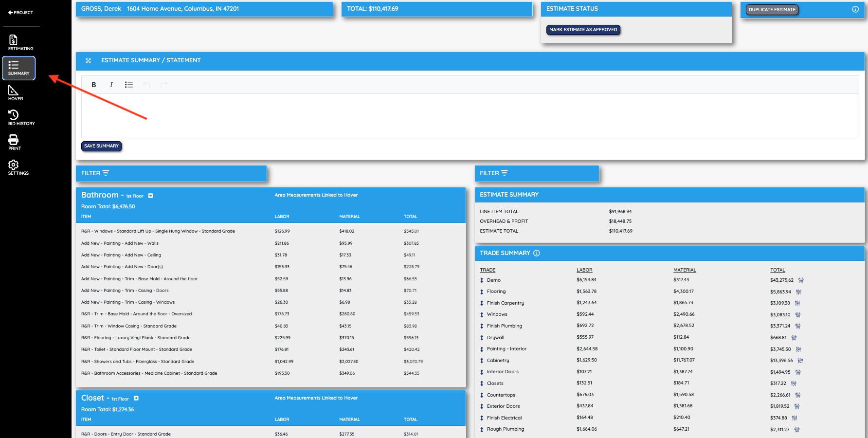
Task: Open adjustment sliders for Flooring total
Action: click(798, 292)
